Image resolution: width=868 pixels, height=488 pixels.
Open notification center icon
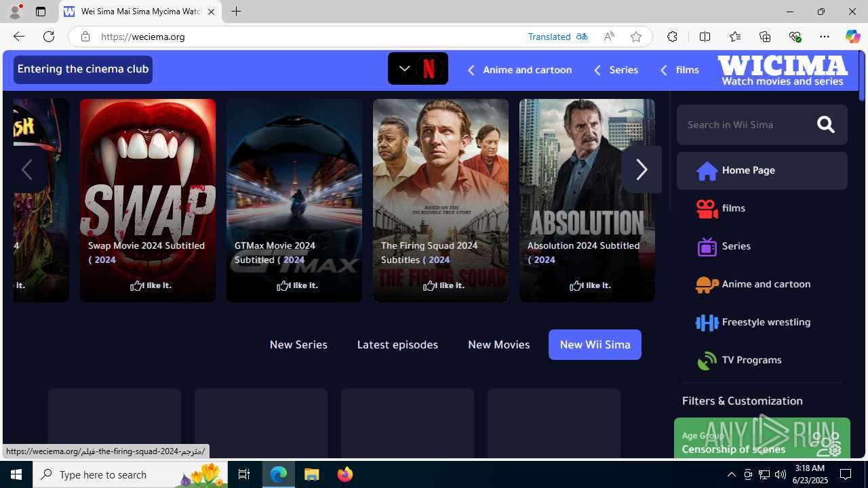point(846,474)
